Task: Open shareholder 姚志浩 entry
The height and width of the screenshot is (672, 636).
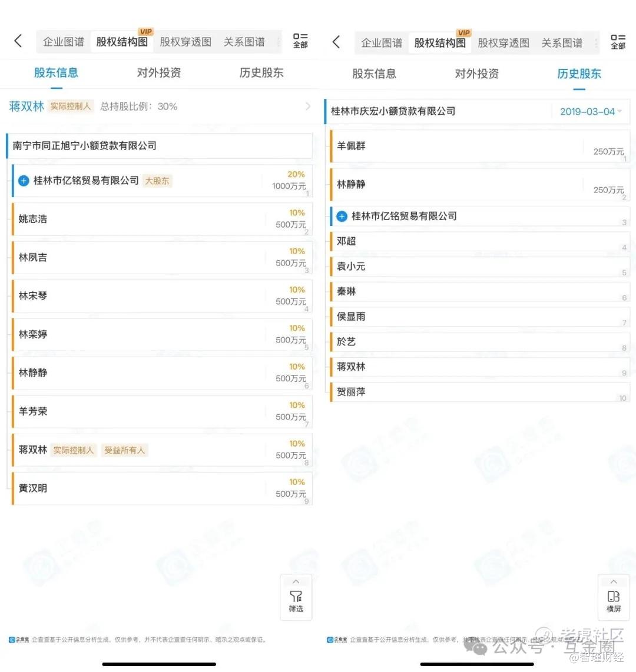Action: coord(162,219)
